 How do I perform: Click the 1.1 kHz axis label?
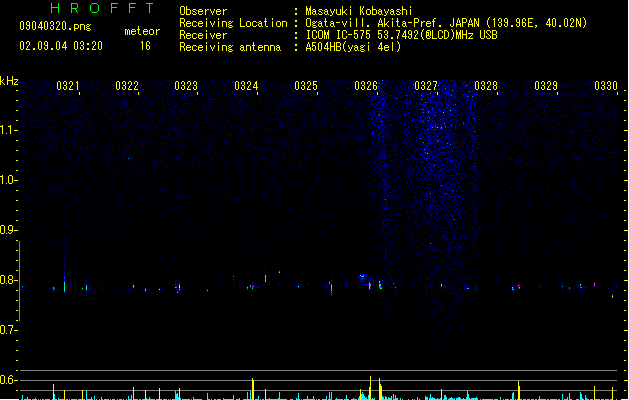8,130
